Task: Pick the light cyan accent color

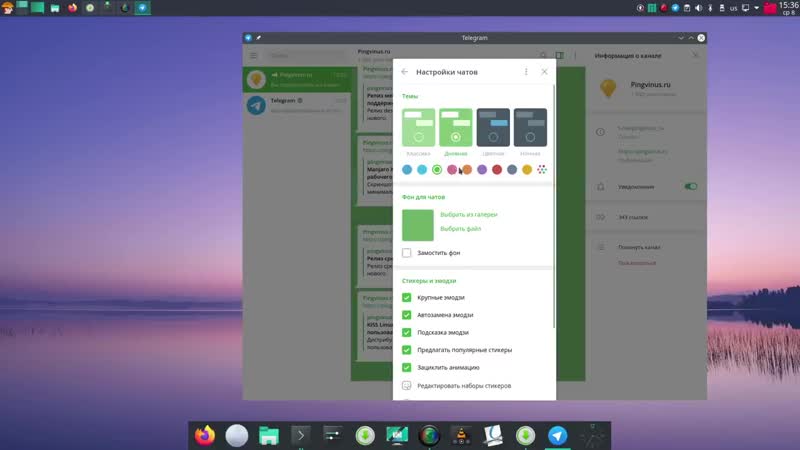Action: coord(422,169)
